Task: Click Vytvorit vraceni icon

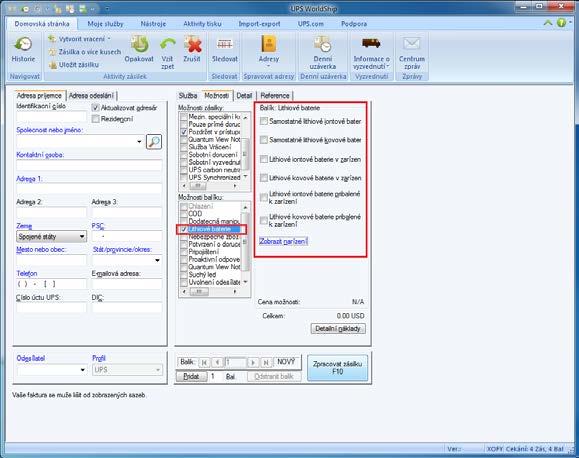Action: point(52,39)
